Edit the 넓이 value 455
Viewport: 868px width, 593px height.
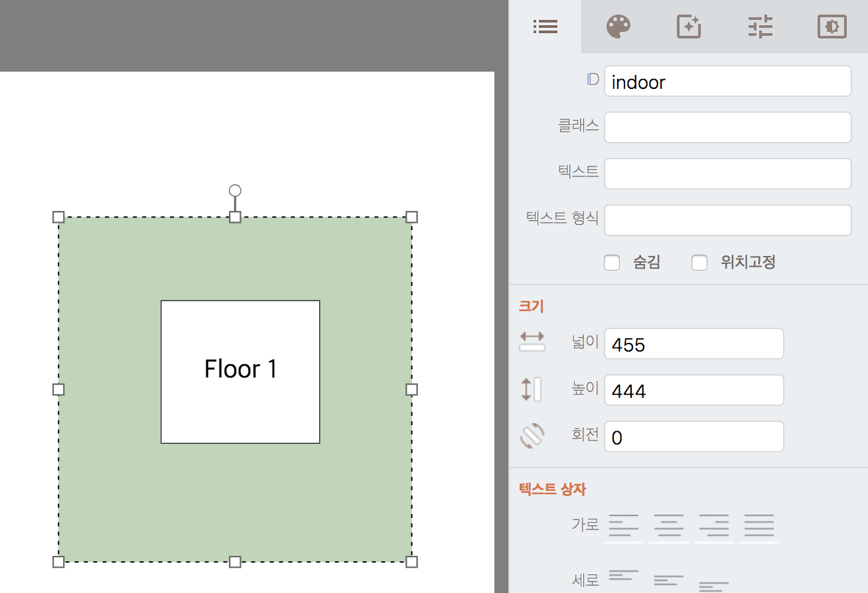click(694, 344)
